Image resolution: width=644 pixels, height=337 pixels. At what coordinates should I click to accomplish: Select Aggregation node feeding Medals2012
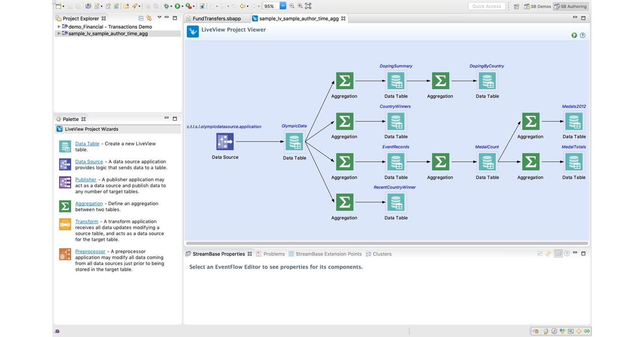point(530,122)
